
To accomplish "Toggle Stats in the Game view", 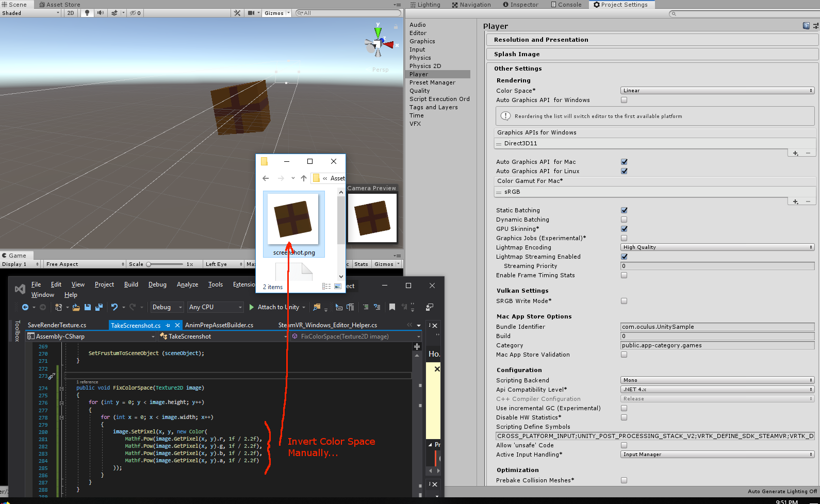I will (361, 264).
